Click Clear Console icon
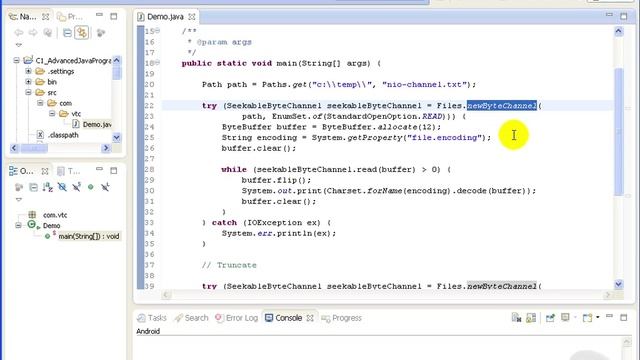640x360 pixels. 516,318
